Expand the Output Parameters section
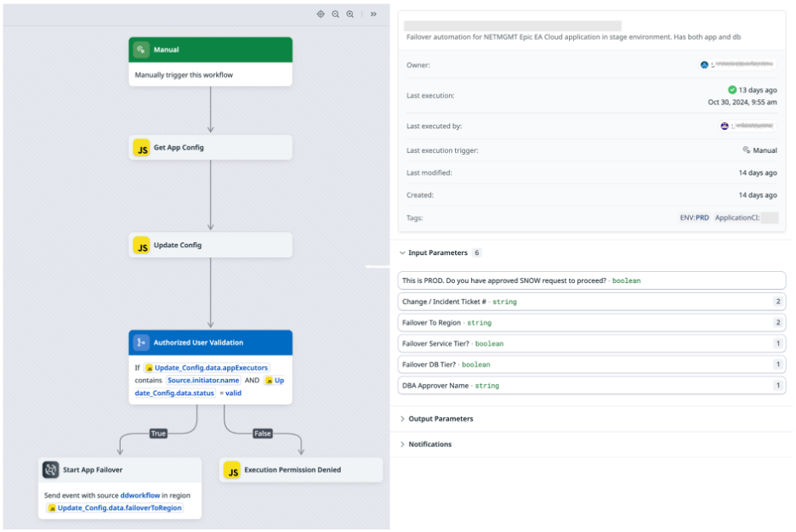This screenshot has width=796, height=532. 402,419
